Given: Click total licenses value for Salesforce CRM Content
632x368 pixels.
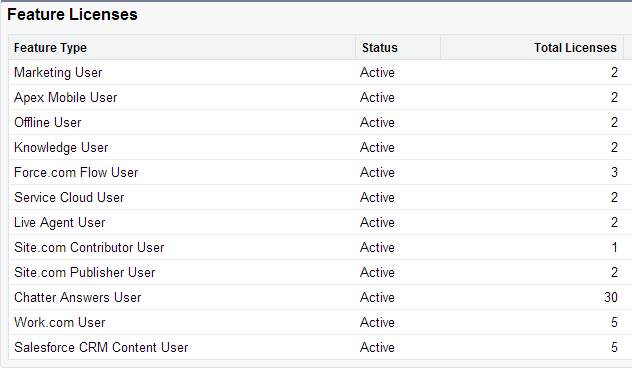Looking at the screenshot, I should point(614,347).
